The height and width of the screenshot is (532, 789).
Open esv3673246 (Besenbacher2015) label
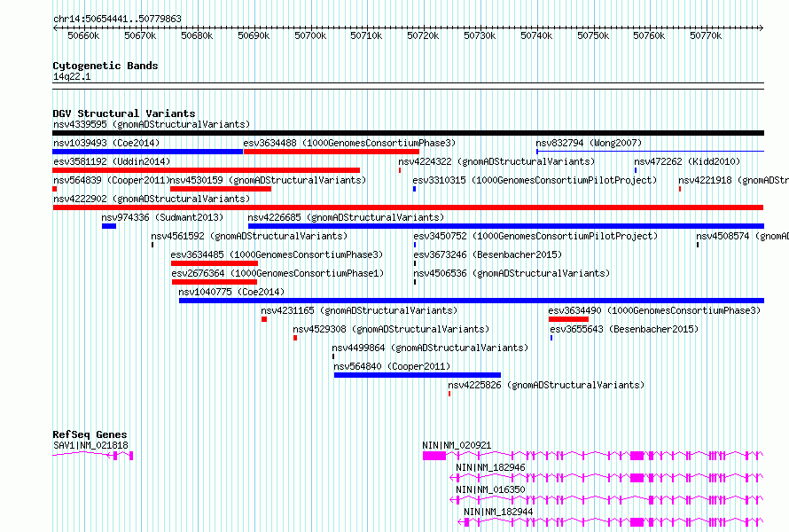488,254
